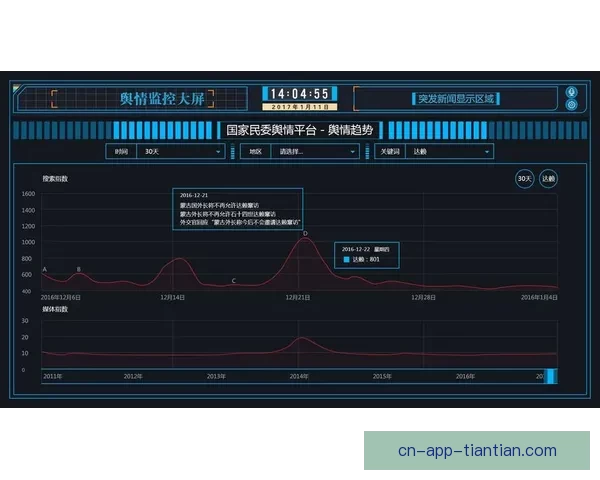Click the lower circular icon in top-right corner
Viewport: 600px width, 480px height.
[571, 104]
